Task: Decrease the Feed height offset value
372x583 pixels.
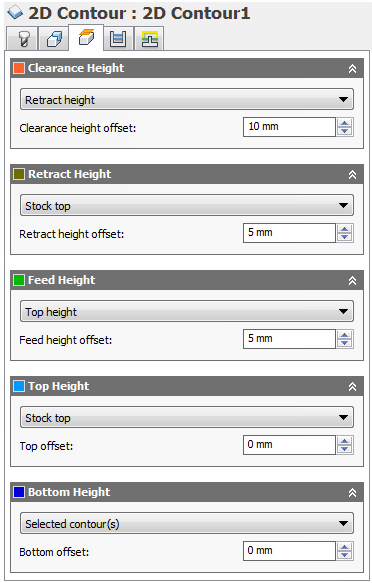Action: (344, 344)
